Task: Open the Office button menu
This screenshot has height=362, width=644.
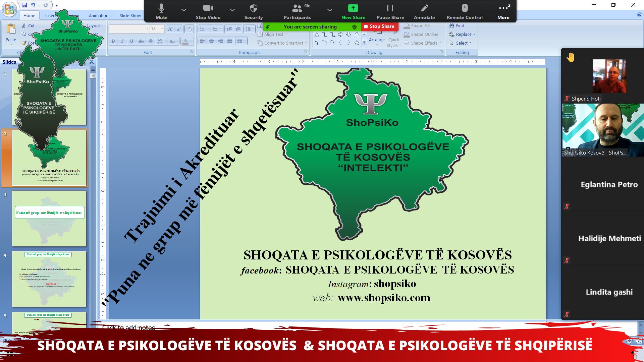Action: 9,9
